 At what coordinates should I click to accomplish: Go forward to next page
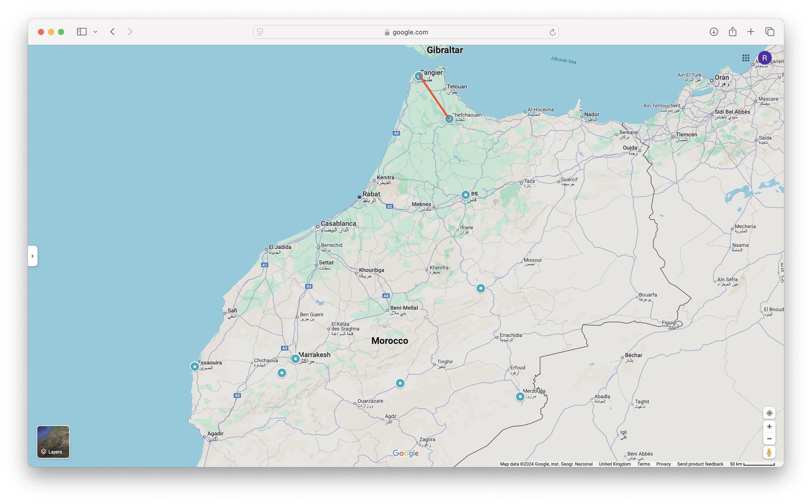coord(130,32)
